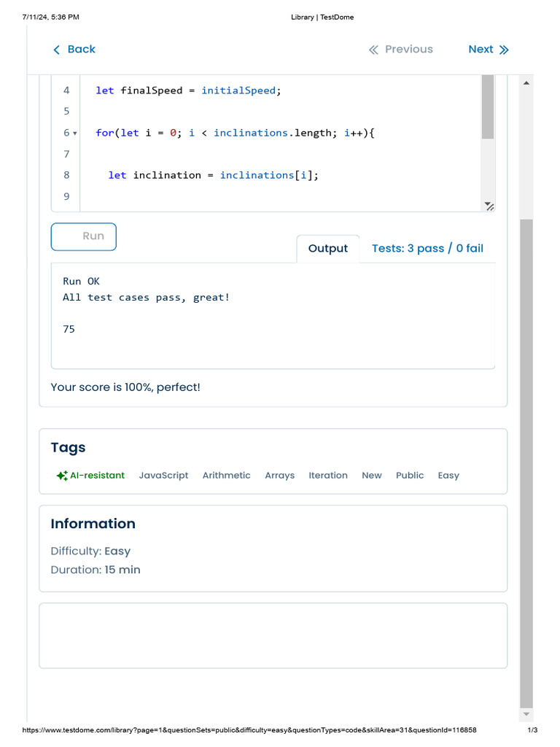Click code editor scroll down arrow

(x=488, y=204)
